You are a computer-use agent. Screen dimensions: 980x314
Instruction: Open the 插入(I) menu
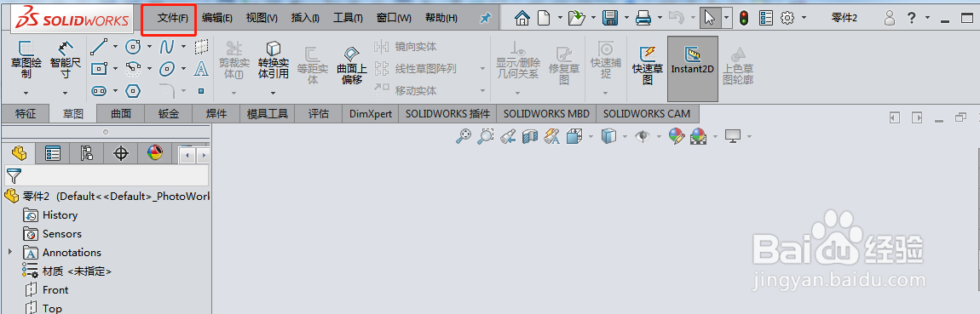point(305,18)
